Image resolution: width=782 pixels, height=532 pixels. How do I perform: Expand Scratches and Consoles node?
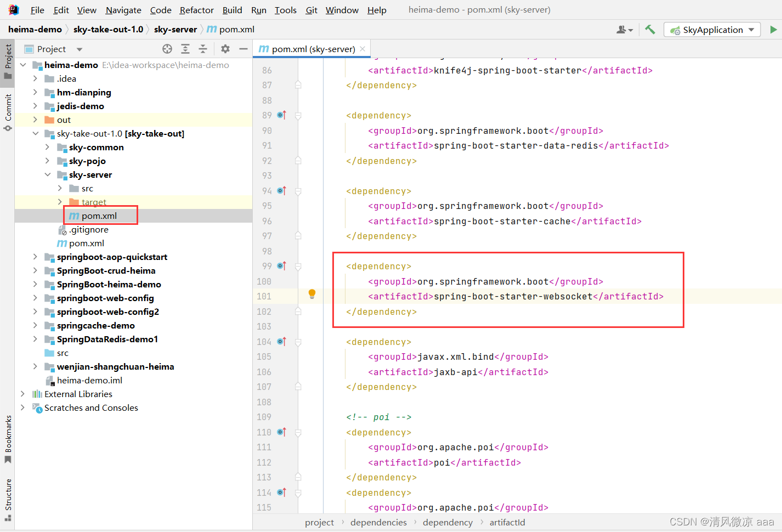[22, 408]
